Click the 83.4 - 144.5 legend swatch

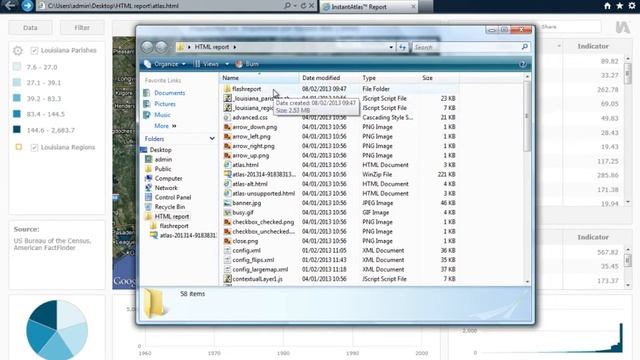17,114
